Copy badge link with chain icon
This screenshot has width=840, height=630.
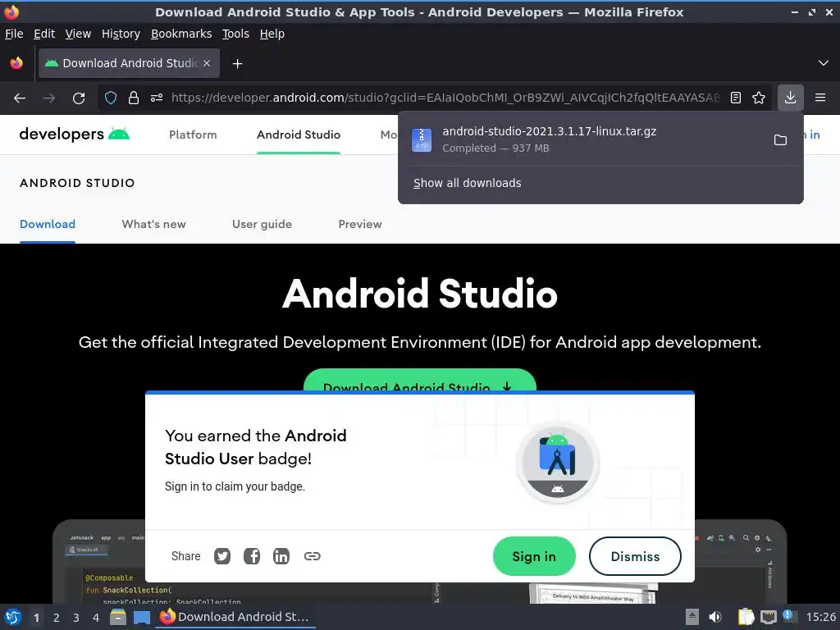(x=313, y=556)
